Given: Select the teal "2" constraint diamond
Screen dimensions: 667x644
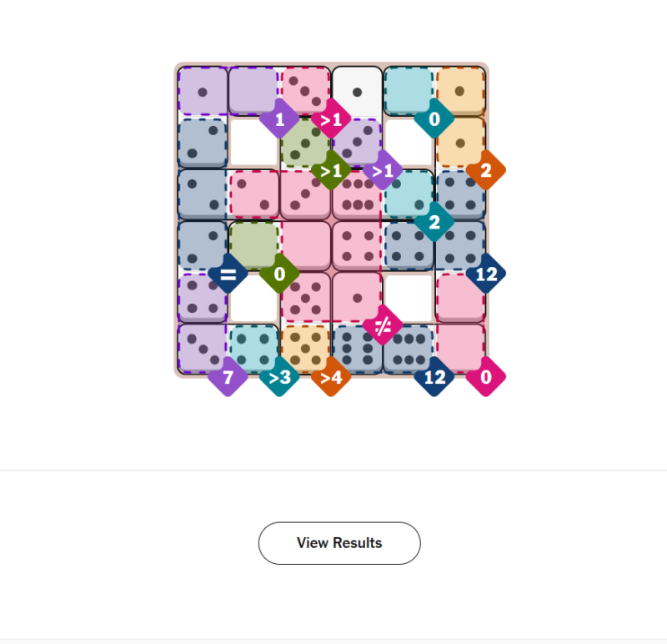Looking at the screenshot, I should [x=434, y=222].
